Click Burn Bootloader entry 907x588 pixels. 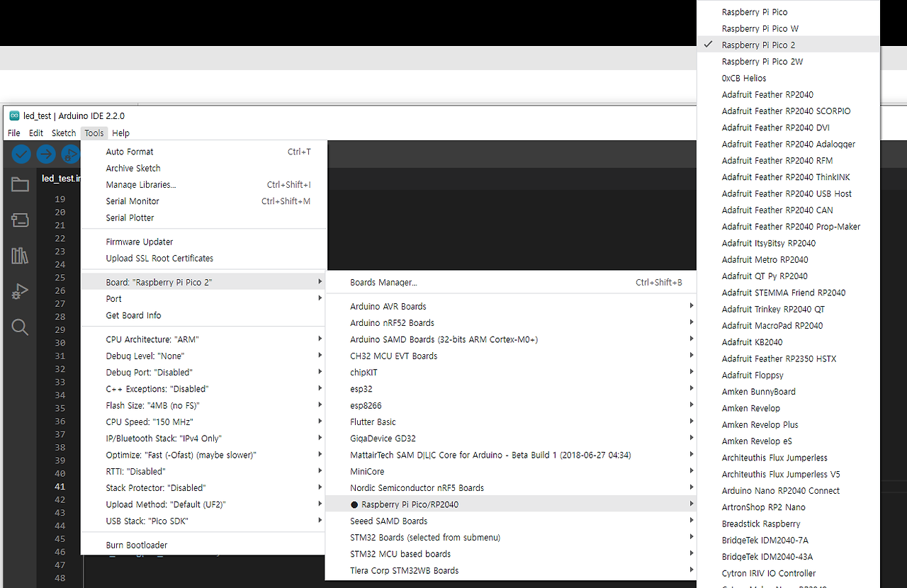[x=204, y=545]
